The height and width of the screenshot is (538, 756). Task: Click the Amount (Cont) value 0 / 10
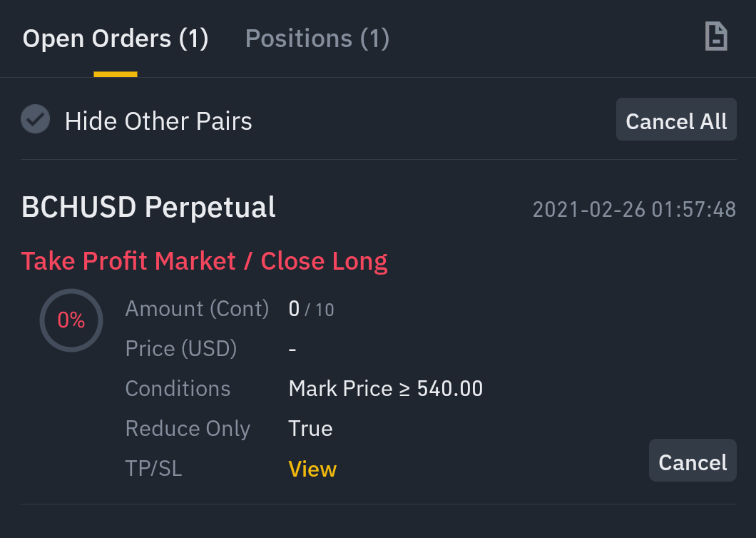click(311, 309)
